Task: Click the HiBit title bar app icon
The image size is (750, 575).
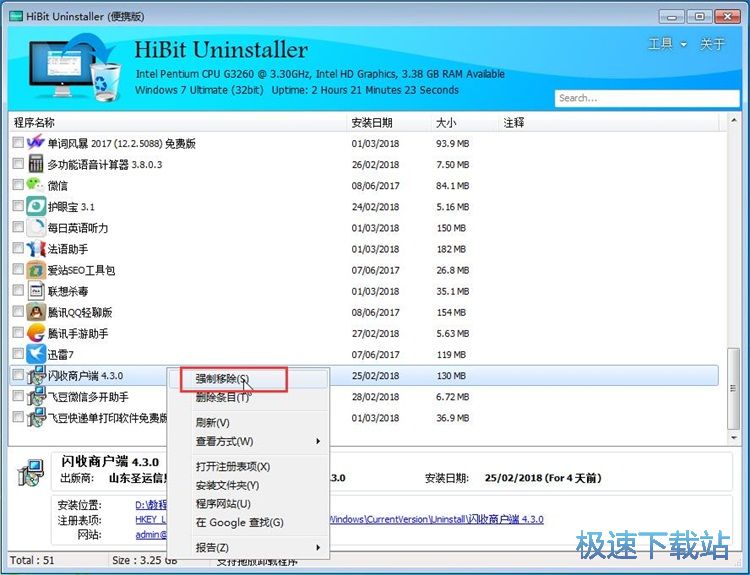Action: coord(16,16)
